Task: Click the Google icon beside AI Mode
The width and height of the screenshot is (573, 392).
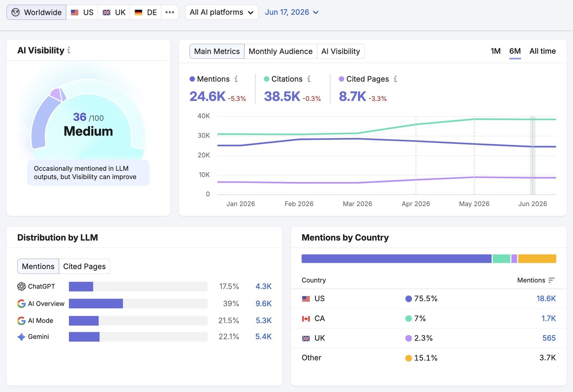Action: (21, 321)
